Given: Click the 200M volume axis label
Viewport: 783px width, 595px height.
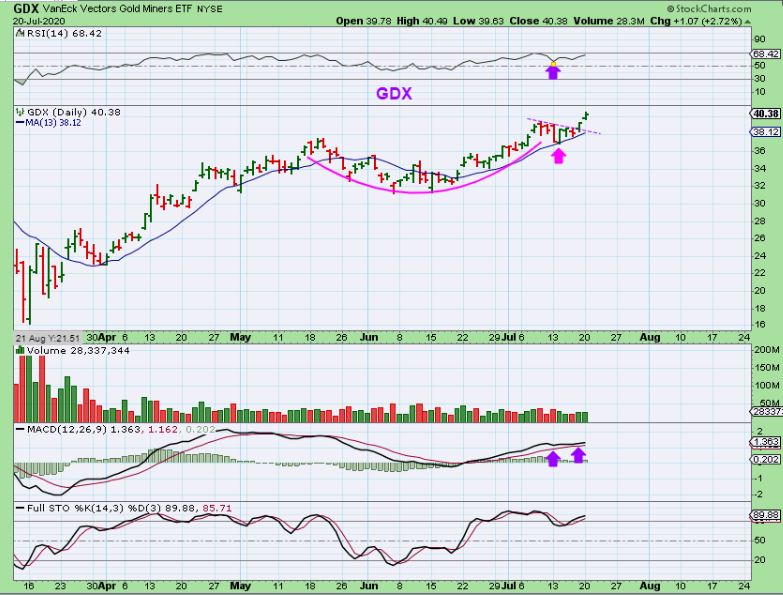Looking at the screenshot, I should click(x=767, y=350).
